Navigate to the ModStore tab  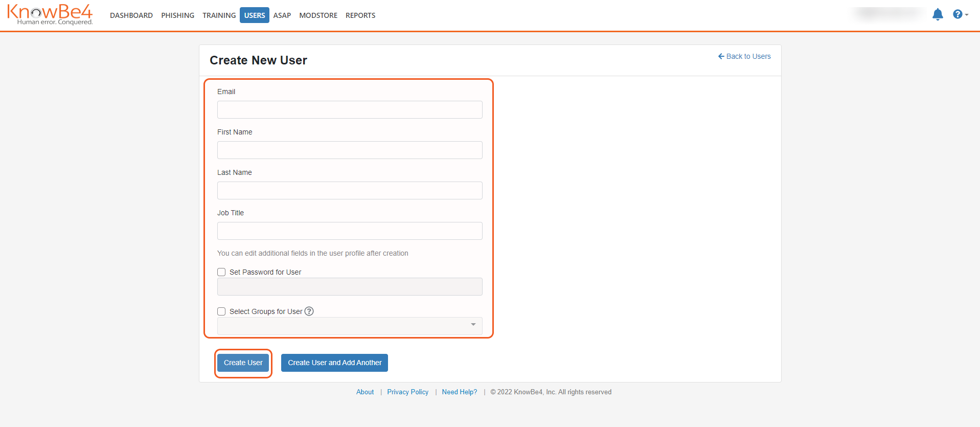pos(318,15)
